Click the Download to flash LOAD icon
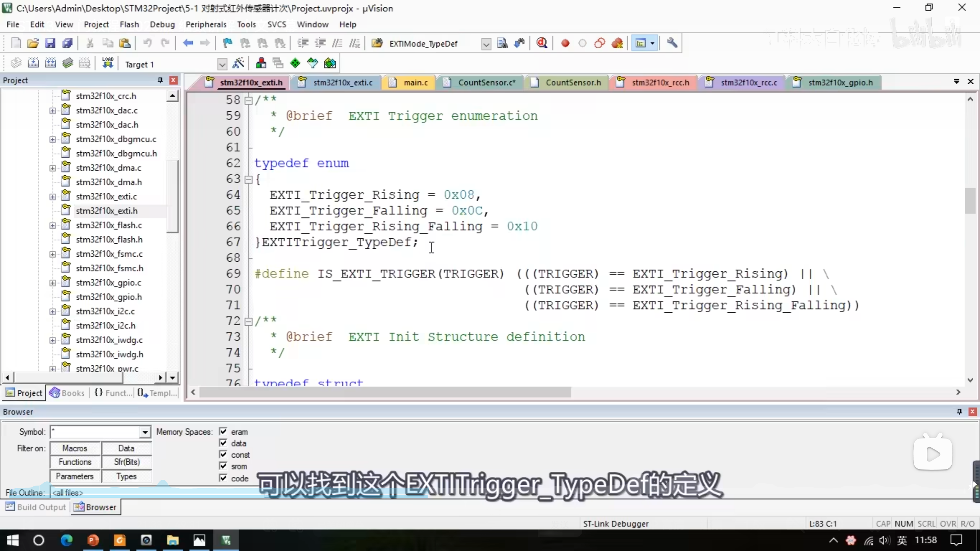This screenshot has height=551, width=980. point(108,64)
